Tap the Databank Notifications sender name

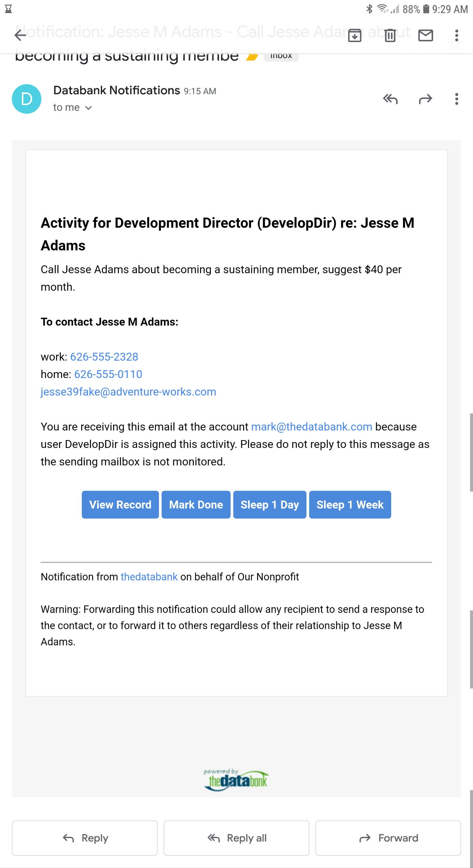(117, 90)
